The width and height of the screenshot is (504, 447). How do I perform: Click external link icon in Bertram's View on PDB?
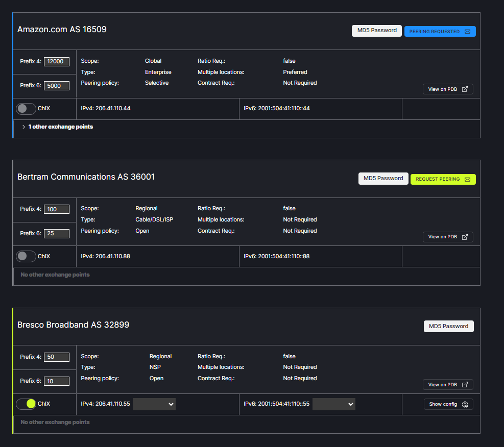[465, 237]
